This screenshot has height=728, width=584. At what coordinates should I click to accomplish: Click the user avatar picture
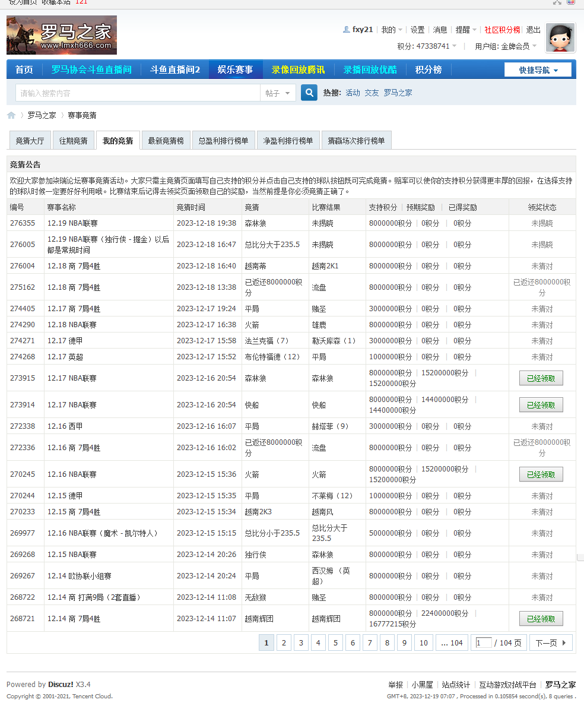(559, 37)
